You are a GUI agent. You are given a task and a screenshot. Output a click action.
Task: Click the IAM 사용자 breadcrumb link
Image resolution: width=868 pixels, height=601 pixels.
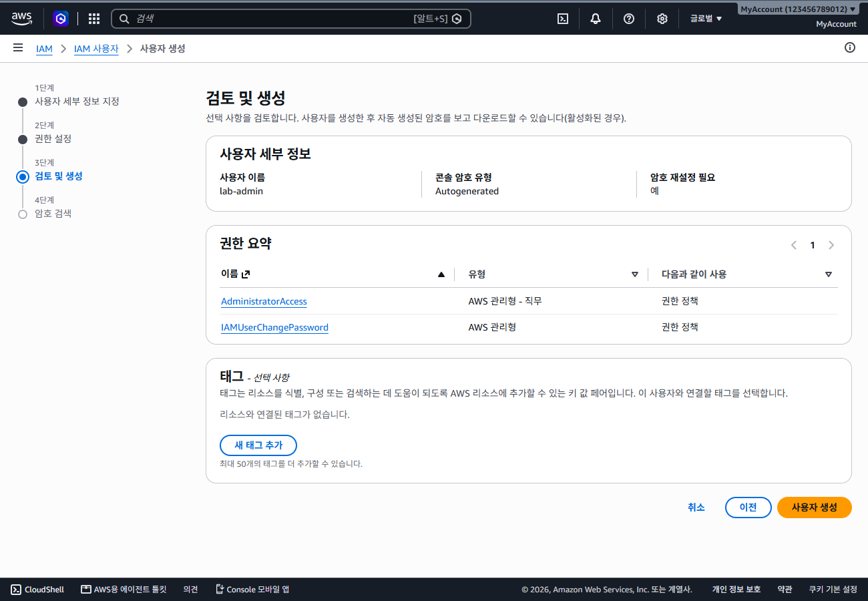(x=96, y=49)
